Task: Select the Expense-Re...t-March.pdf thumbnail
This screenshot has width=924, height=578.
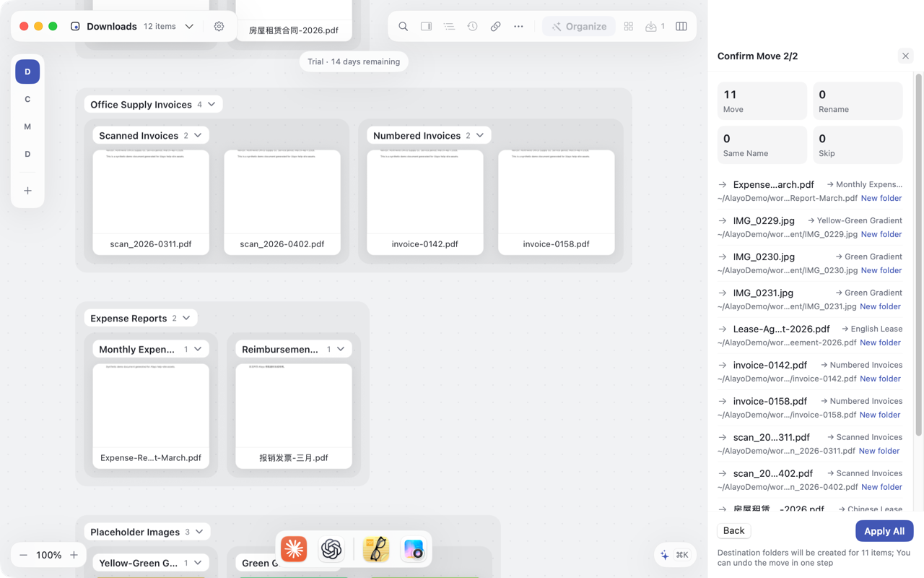Action: pos(151,416)
